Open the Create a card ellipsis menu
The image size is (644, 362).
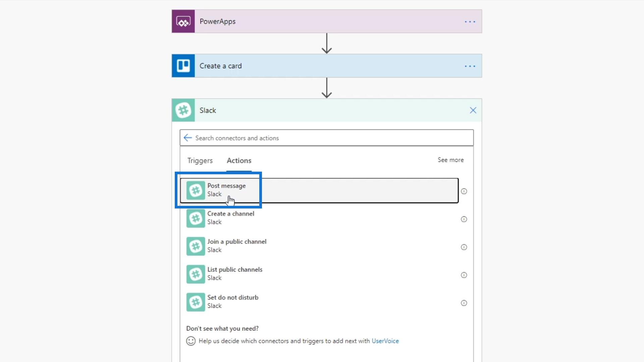470,66
